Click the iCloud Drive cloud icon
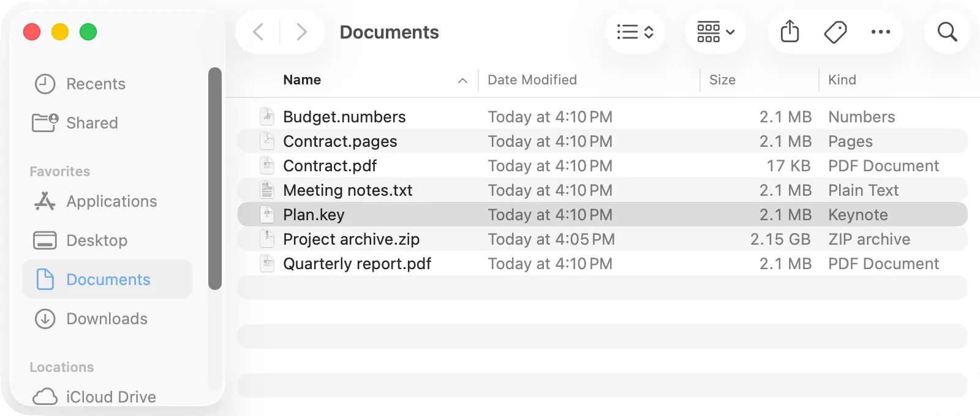This screenshot has height=416, width=980. [45, 397]
